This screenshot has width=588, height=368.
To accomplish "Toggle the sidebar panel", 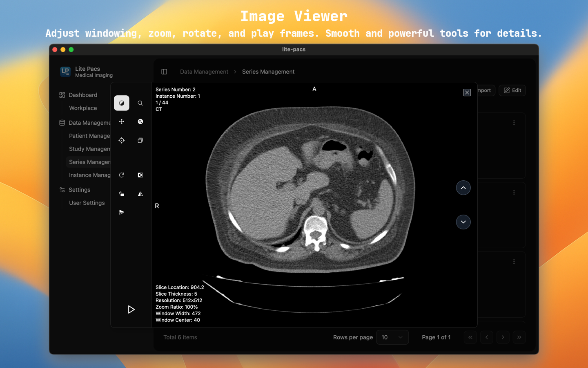I will 164,72.
